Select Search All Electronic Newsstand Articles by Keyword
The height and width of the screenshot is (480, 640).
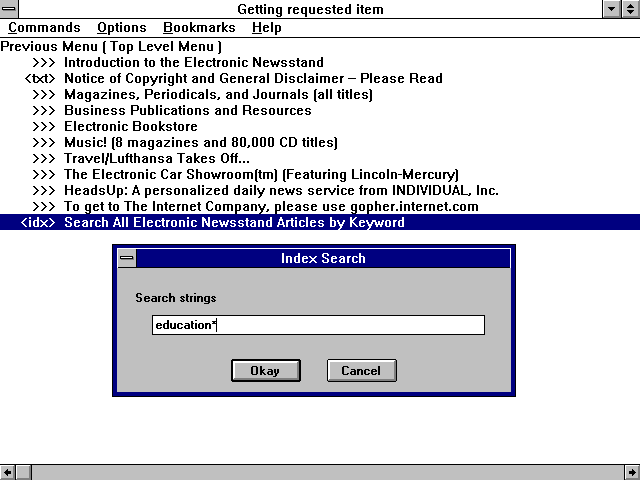pos(234,222)
